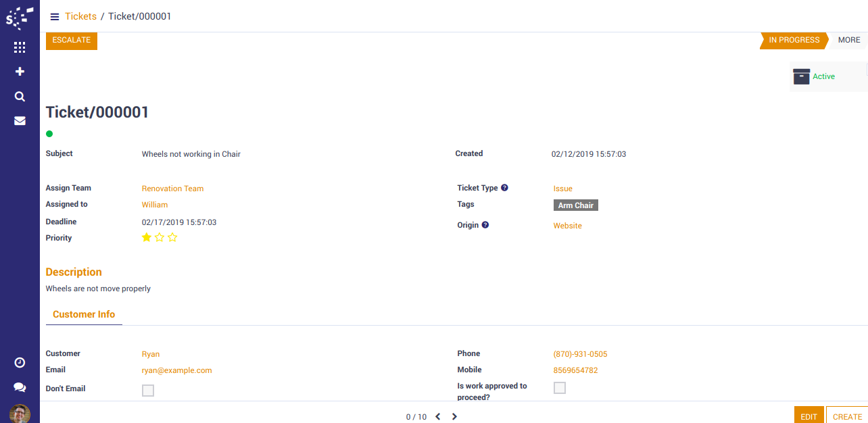
Task: Open user avatar profile thumbnail
Action: click(20, 414)
